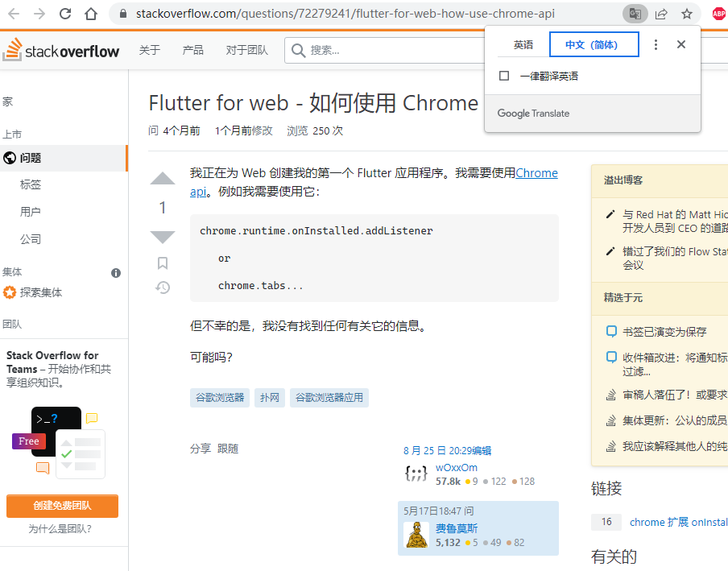Bookmark page with the star icon

[687, 14]
